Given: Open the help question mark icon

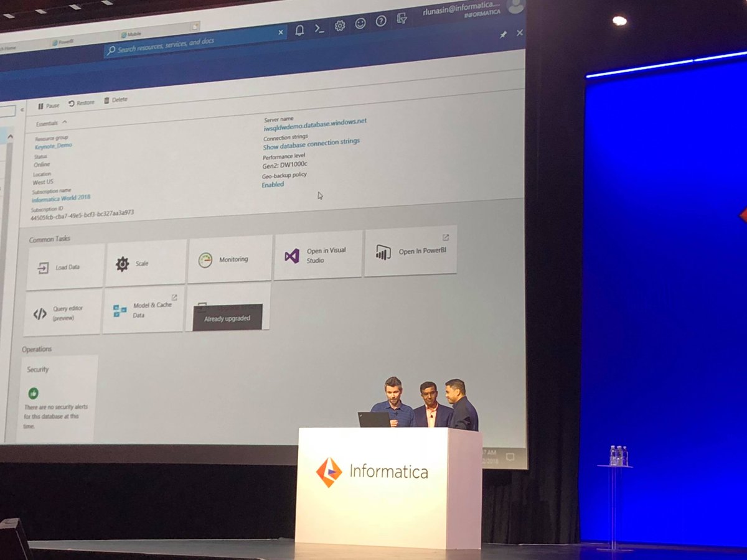Looking at the screenshot, I should tap(381, 21).
